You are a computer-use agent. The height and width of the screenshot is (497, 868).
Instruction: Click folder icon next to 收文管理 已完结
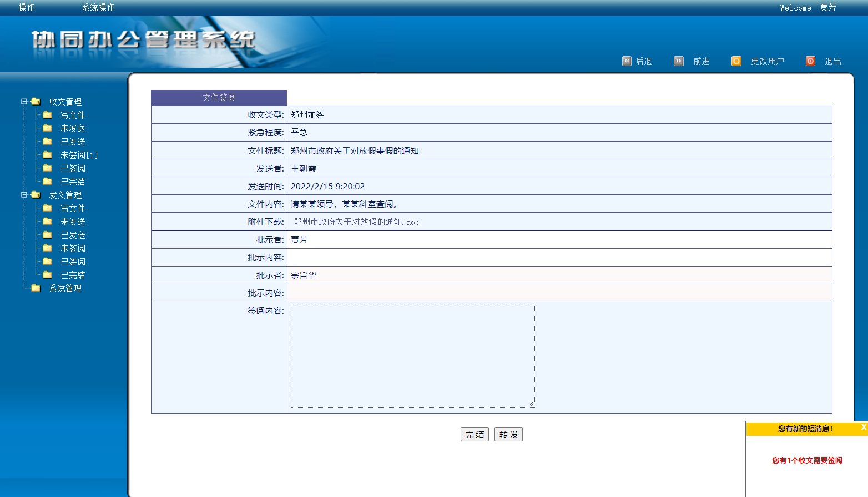click(x=48, y=182)
